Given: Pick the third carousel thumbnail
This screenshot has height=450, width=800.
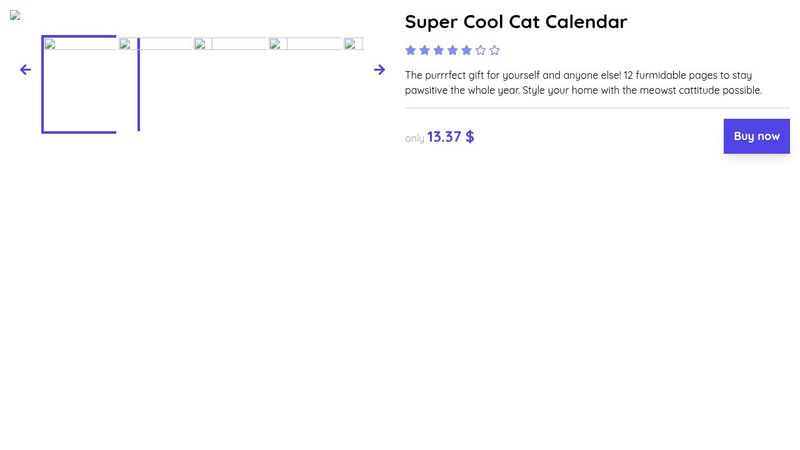Looking at the screenshot, I should pyautogui.click(x=230, y=44).
